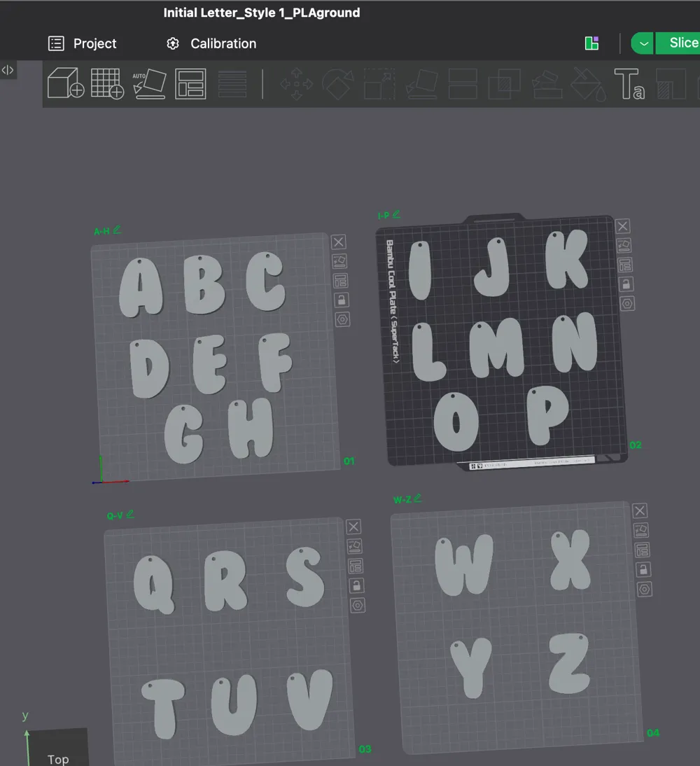Select the Move tool
Screen dimensions: 700x766
[297, 84]
